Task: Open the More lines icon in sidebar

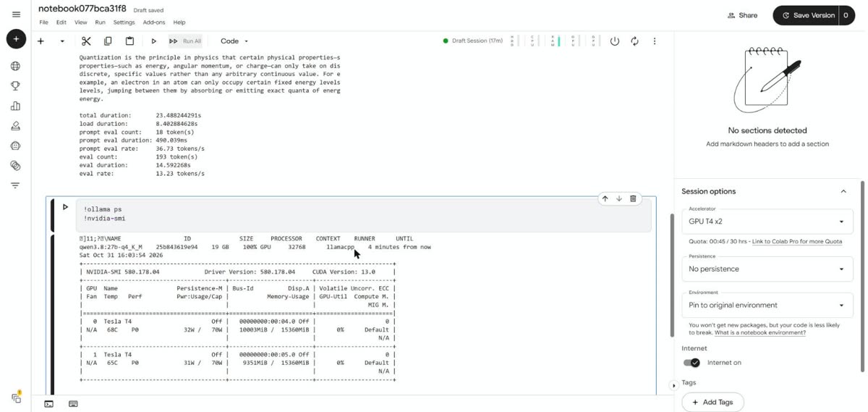Action: pyautogui.click(x=15, y=185)
